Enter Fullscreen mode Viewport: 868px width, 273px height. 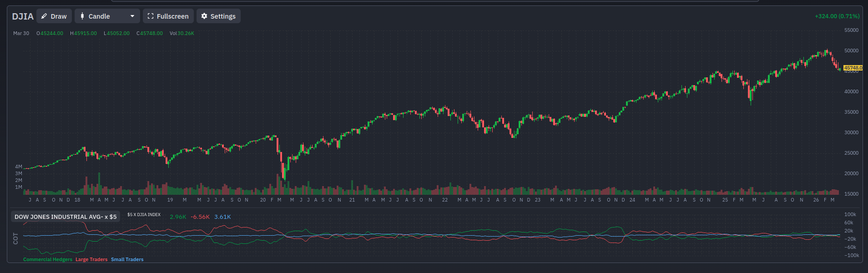pos(168,16)
